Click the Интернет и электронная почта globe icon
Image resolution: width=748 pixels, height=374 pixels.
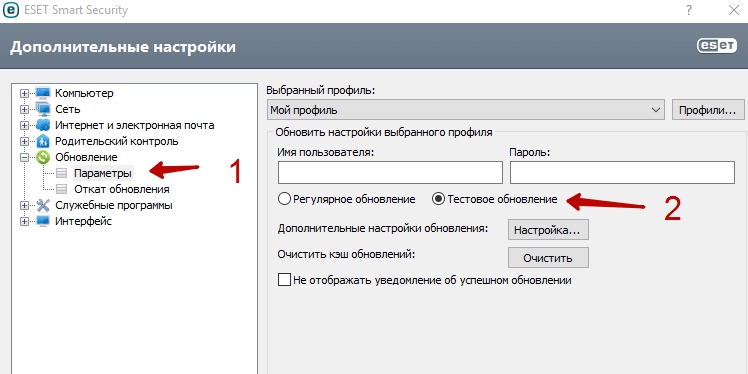point(43,125)
